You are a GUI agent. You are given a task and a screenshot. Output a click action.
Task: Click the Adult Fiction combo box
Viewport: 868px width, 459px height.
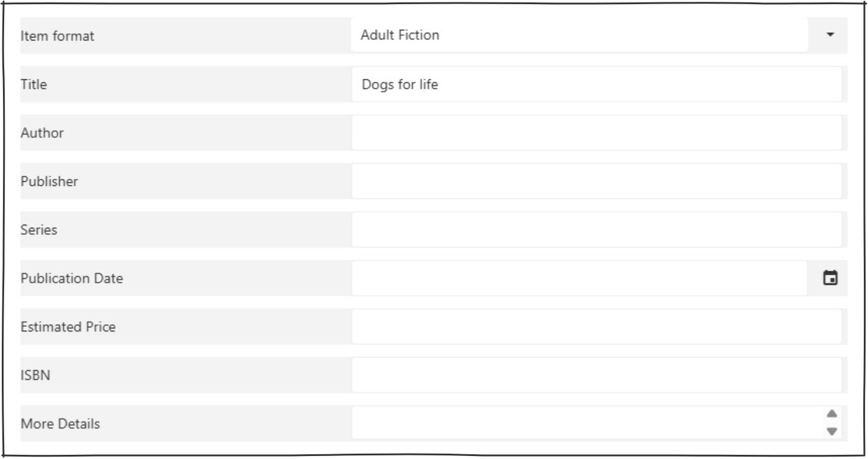(578, 35)
